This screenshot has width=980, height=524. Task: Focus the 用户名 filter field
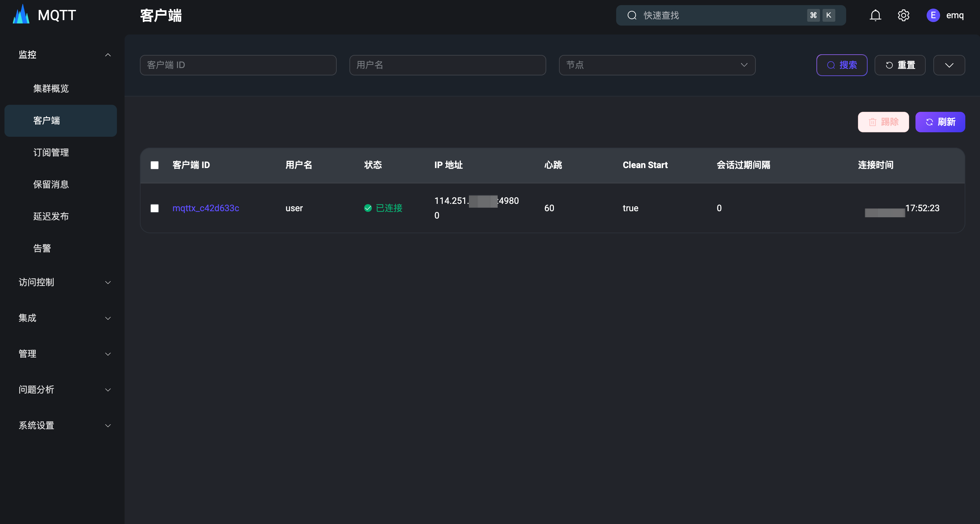coord(448,65)
